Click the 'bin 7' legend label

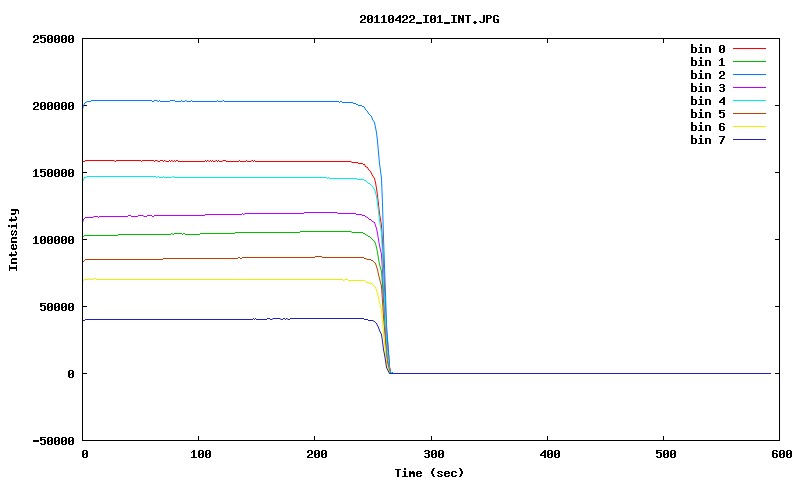[x=707, y=140]
